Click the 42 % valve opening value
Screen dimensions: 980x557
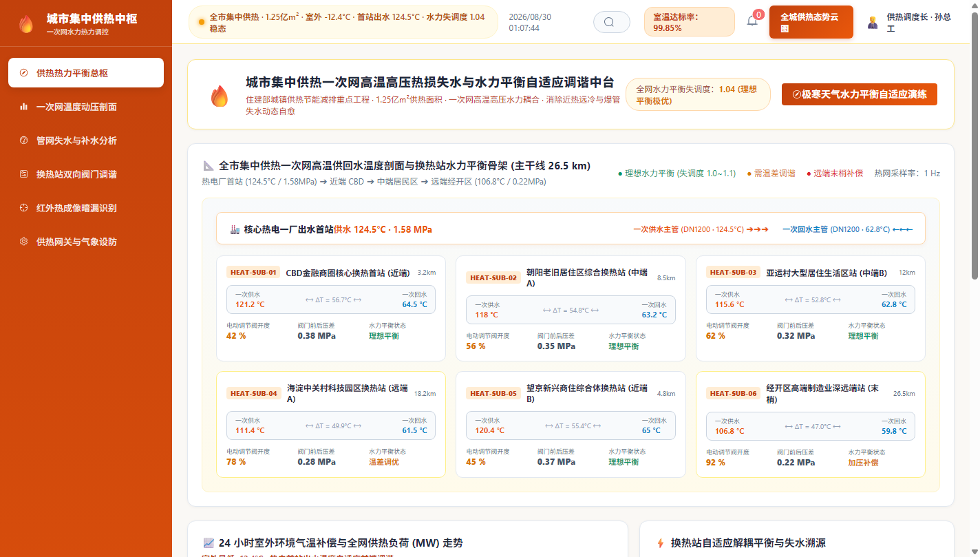coord(236,336)
